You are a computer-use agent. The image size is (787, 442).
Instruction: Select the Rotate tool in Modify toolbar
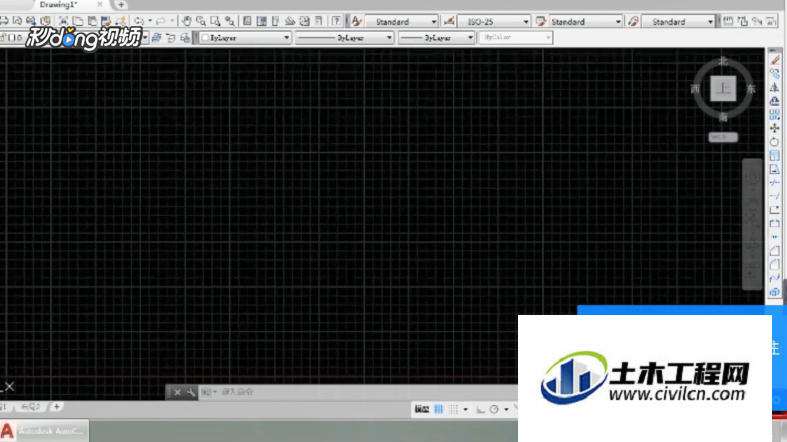(x=775, y=142)
